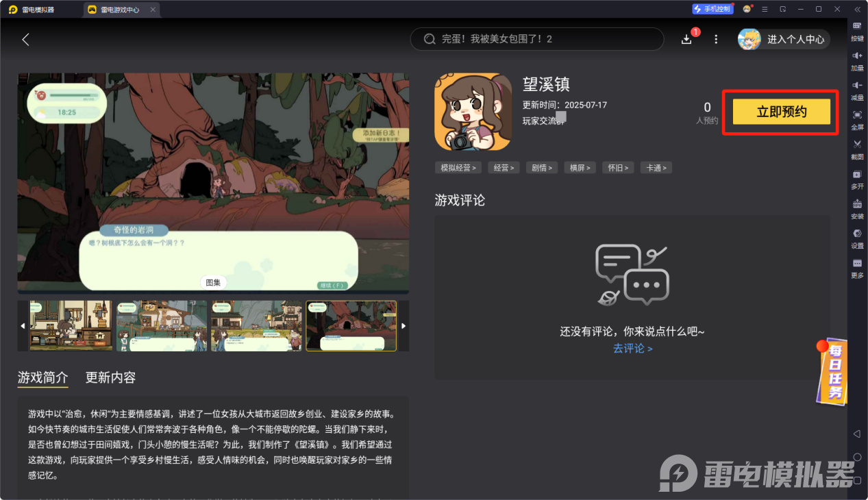Image resolution: width=868 pixels, height=500 pixels.
Task: Expand the 模拟经营 tag
Action: 458,167
